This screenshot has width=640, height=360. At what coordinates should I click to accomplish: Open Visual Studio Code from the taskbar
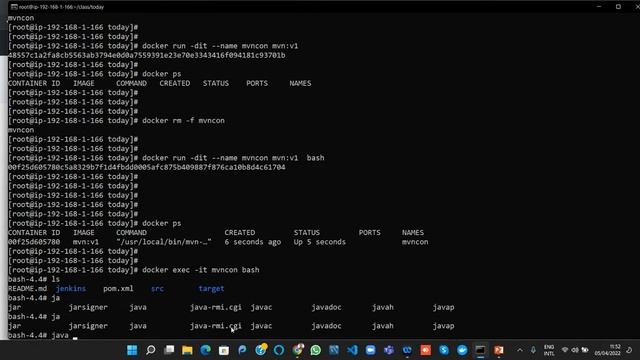(352, 350)
